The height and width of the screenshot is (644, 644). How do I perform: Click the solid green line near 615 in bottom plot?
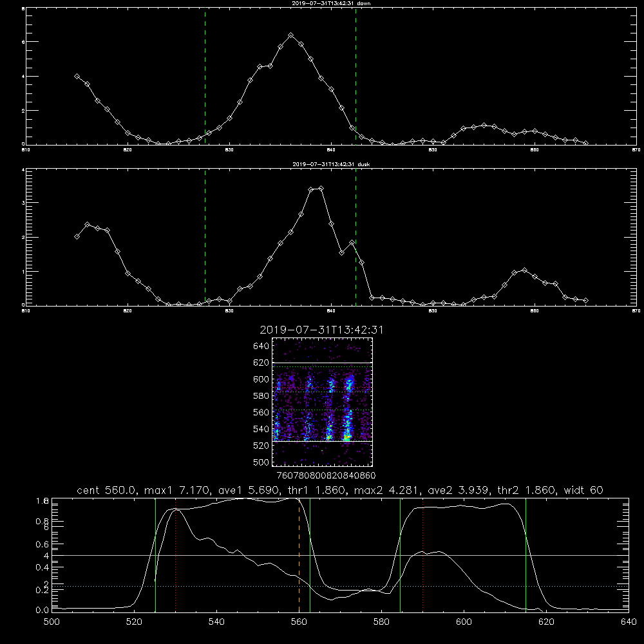pos(526,555)
